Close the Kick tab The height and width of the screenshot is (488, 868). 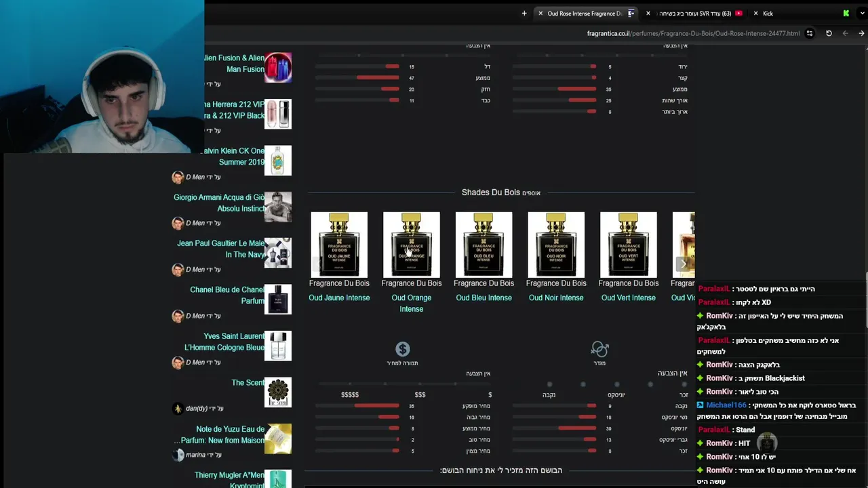coord(755,13)
